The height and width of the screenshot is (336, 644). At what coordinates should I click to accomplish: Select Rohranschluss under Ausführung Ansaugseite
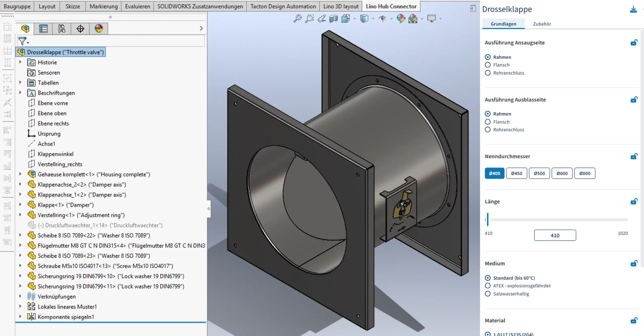click(504, 73)
